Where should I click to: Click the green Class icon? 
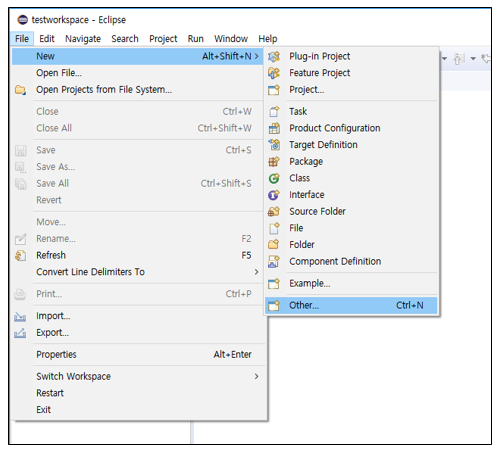(x=274, y=178)
